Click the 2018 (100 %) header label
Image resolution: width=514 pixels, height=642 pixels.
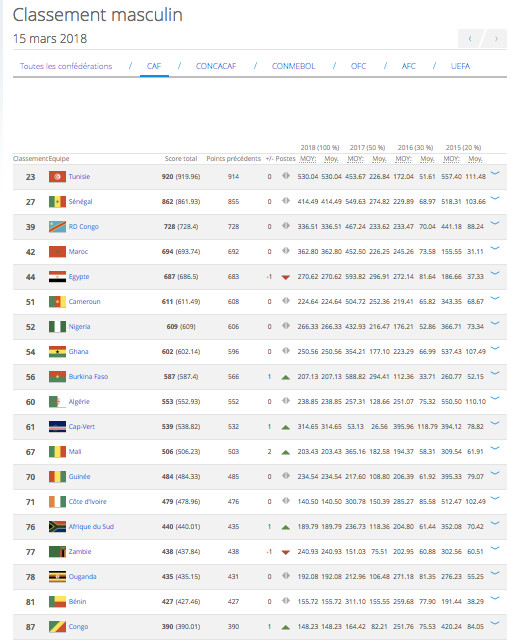coord(319,147)
